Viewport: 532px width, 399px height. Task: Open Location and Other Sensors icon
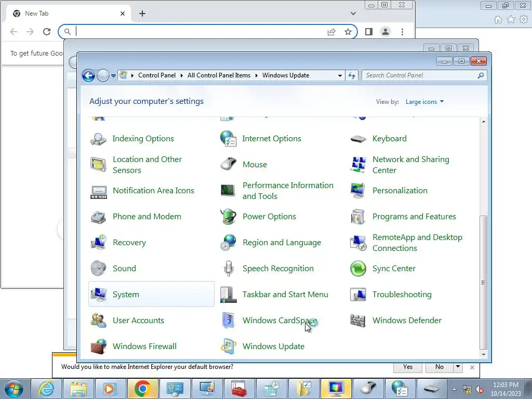(x=98, y=165)
